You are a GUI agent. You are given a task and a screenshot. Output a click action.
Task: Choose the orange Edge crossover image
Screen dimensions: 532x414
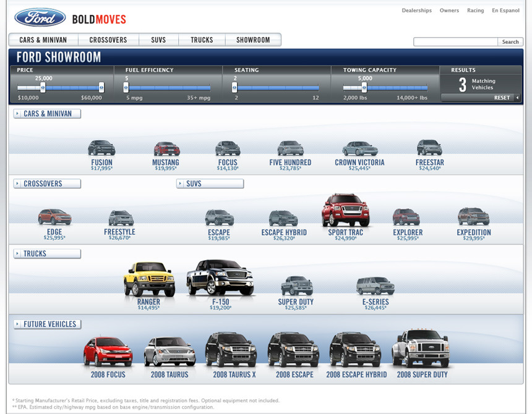click(x=54, y=217)
